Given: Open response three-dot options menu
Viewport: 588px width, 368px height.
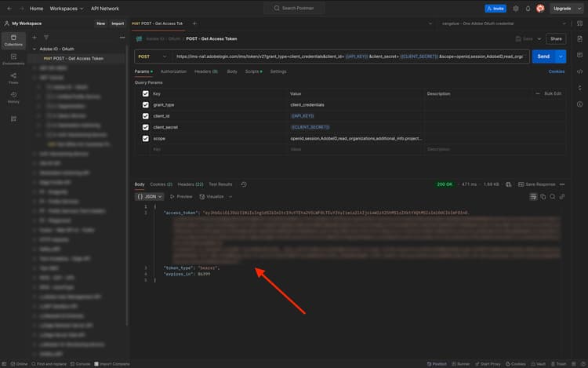Looking at the screenshot, I should click(x=562, y=184).
